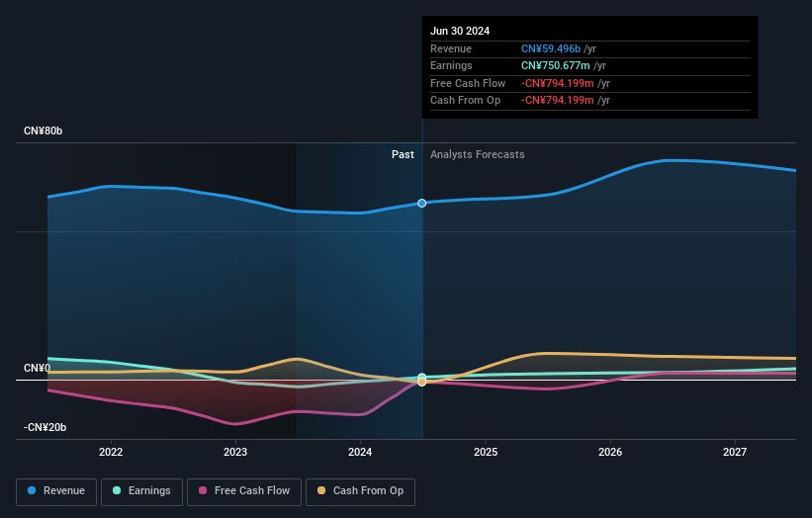
Task: Click the 2024 x-axis label
Action: tap(360, 453)
